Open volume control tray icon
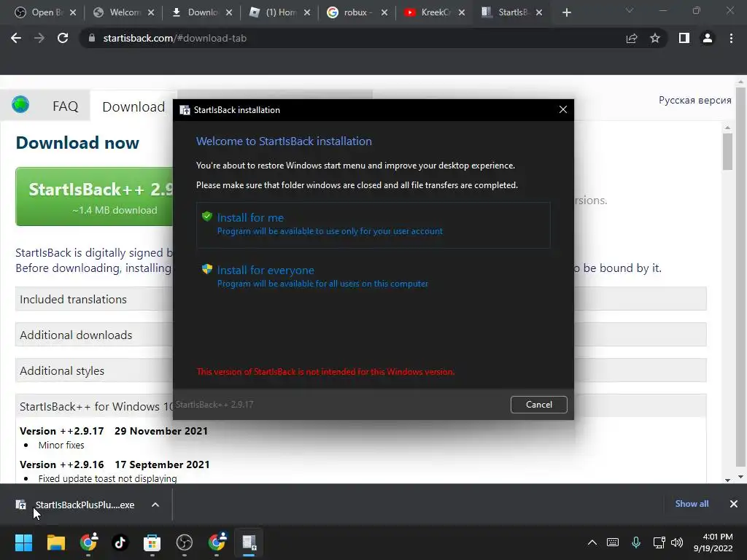Viewport: 747px width, 560px height. click(676, 542)
